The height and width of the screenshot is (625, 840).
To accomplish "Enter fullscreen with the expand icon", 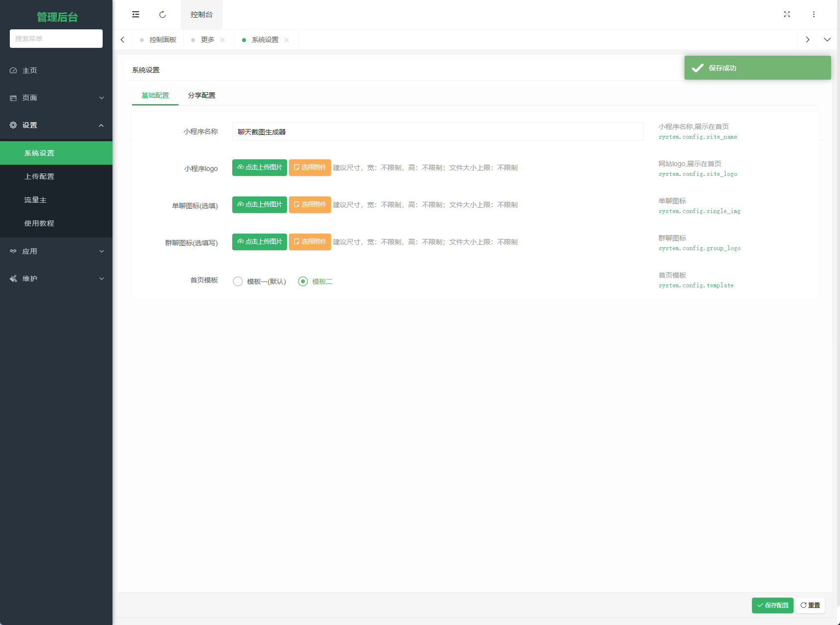I will click(x=787, y=15).
